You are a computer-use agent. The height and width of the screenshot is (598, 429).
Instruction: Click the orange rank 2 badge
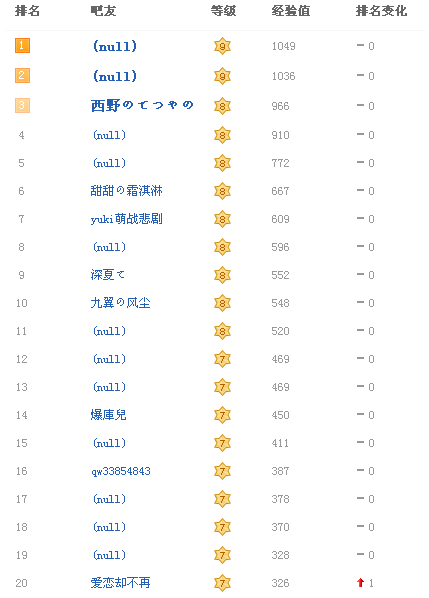[22, 76]
